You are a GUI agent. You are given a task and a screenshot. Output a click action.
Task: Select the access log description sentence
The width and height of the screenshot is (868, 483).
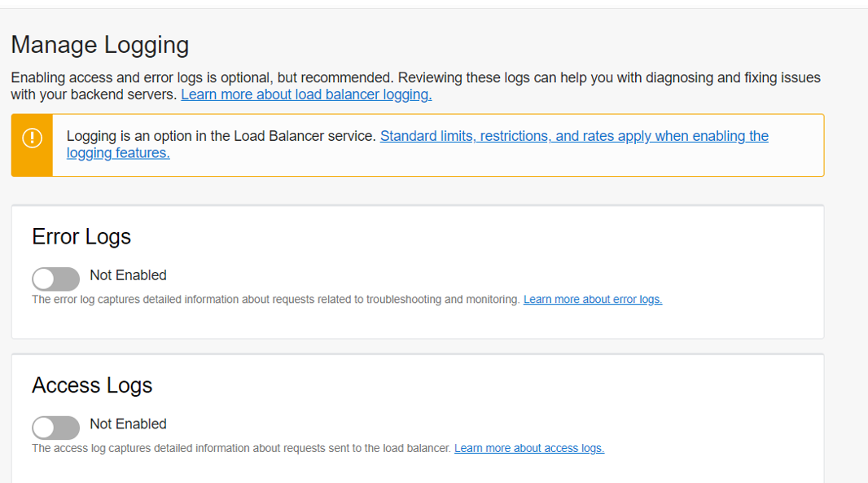point(241,448)
